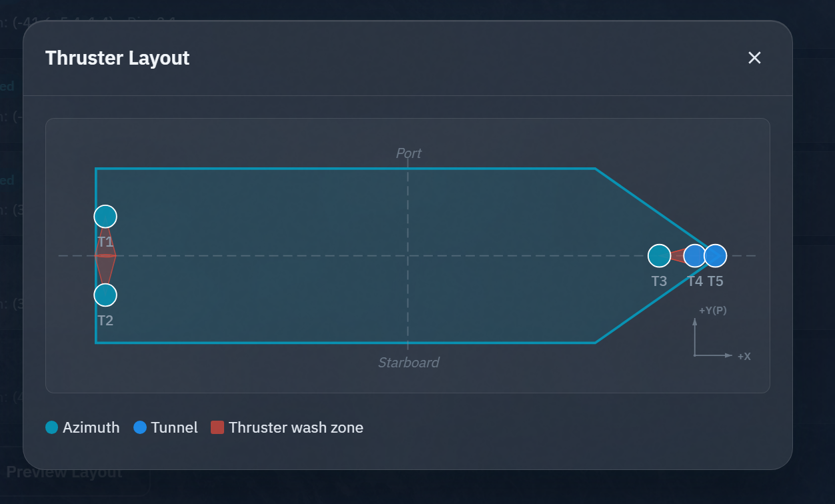Select the T4 tunnel thruster circle
Image resolution: width=835 pixels, height=504 pixels.
(x=694, y=255)
